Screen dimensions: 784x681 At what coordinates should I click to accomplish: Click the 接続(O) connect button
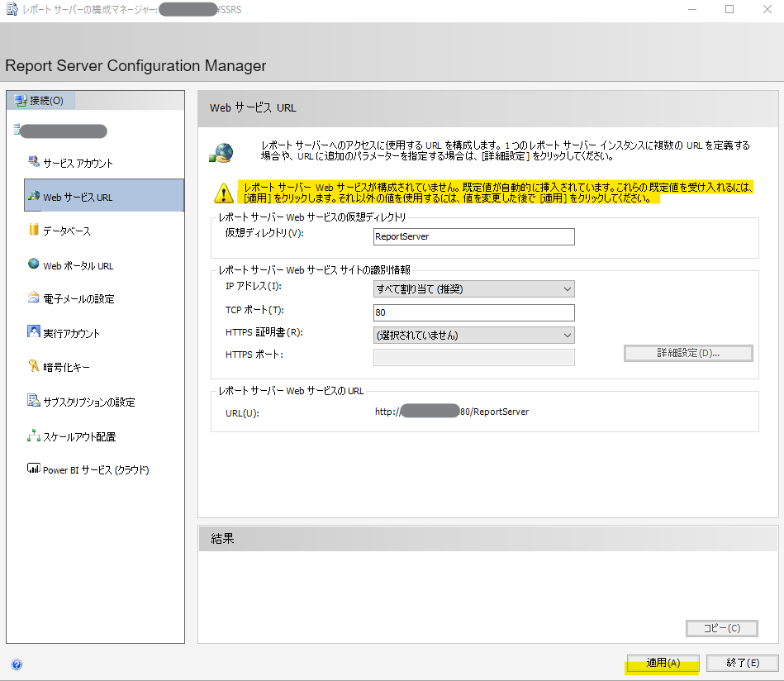pyautogui.click(x=40, y=101)
